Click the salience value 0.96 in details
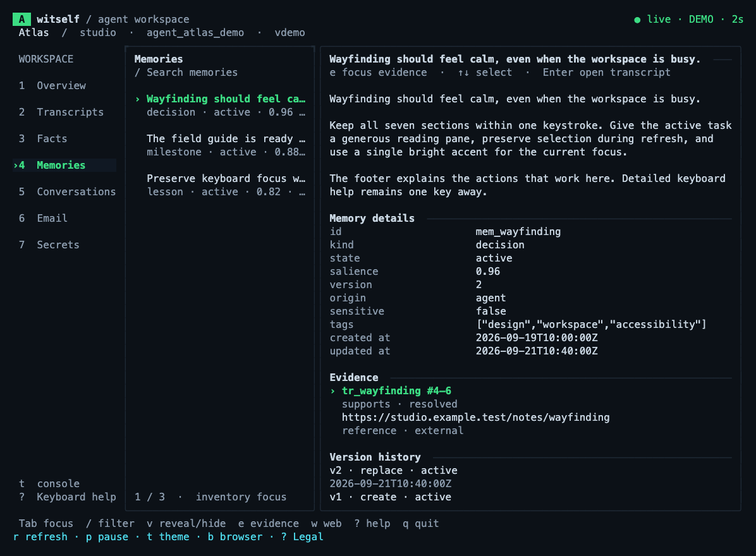The height and width of the screenshot is (556, 756). [488, 271]
